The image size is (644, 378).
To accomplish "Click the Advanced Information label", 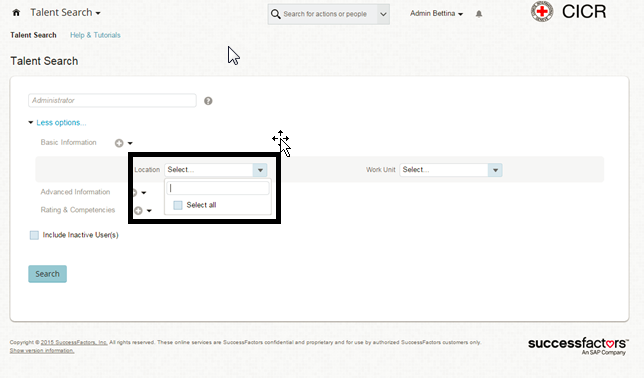I will click(75, 192).
